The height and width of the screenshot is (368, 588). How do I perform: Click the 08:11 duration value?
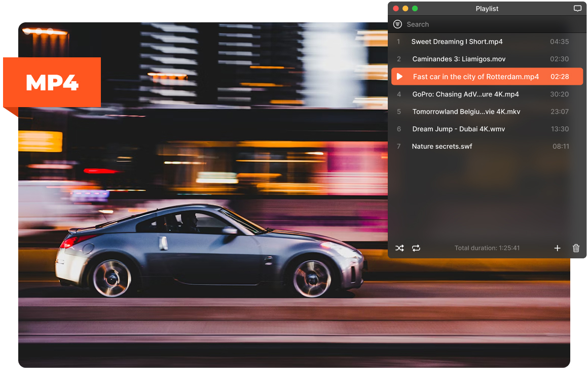(x=561, y=147)
